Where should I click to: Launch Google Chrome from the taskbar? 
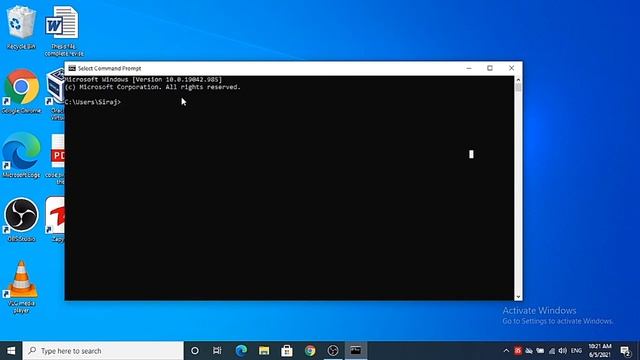[x=310, y=351]
